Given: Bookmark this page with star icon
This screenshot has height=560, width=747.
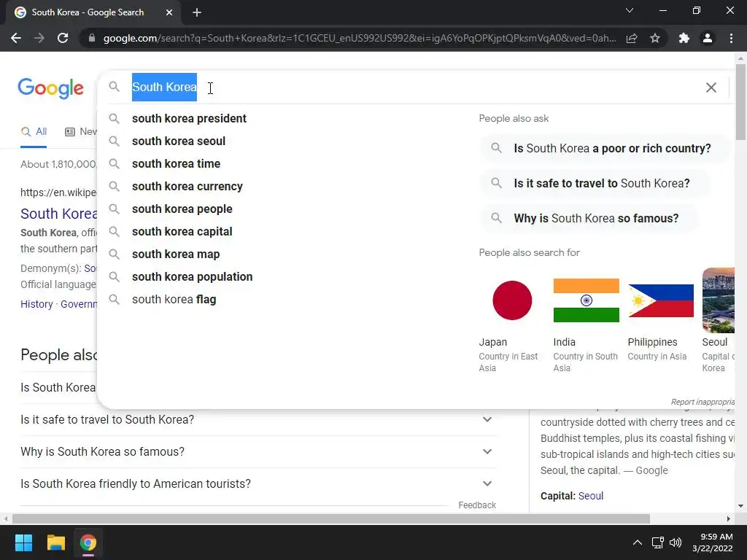Looking at the screenshot, I should pos(655,38).
